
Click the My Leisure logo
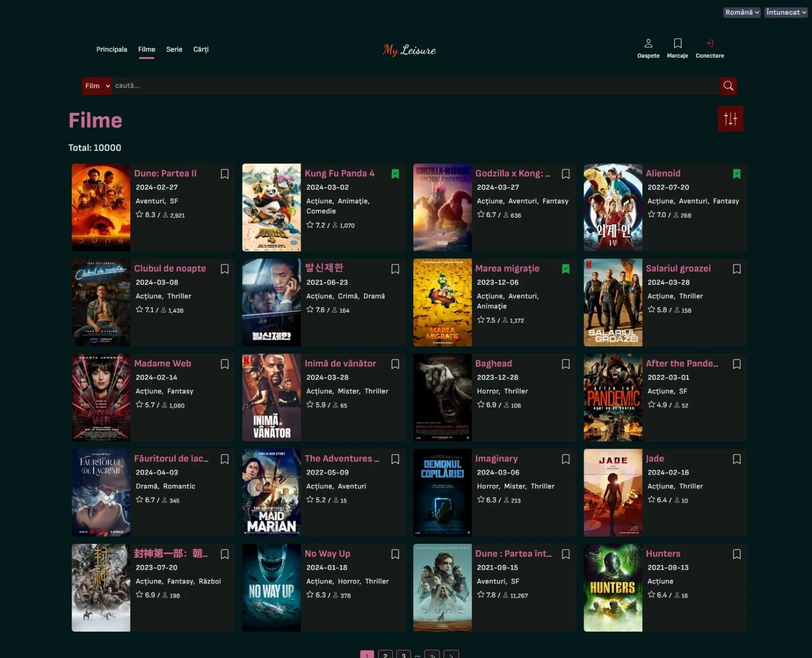tap(409, 50)
